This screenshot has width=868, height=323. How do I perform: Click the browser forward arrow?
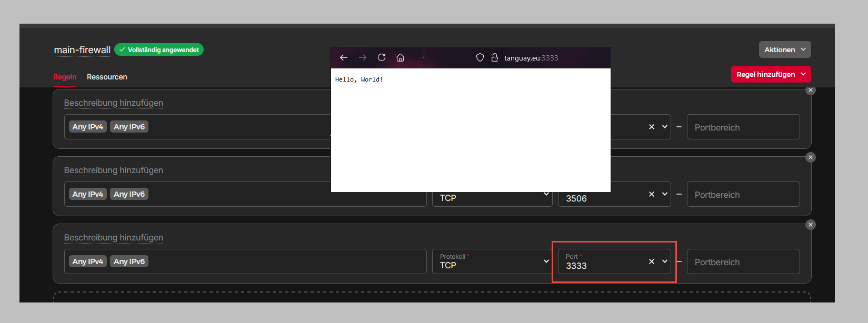[x=363, y=57]
